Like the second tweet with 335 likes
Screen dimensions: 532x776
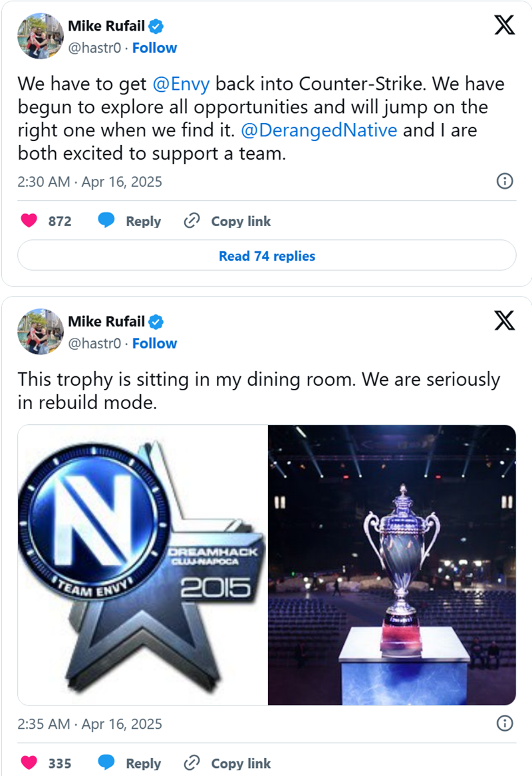pos(29,763)
